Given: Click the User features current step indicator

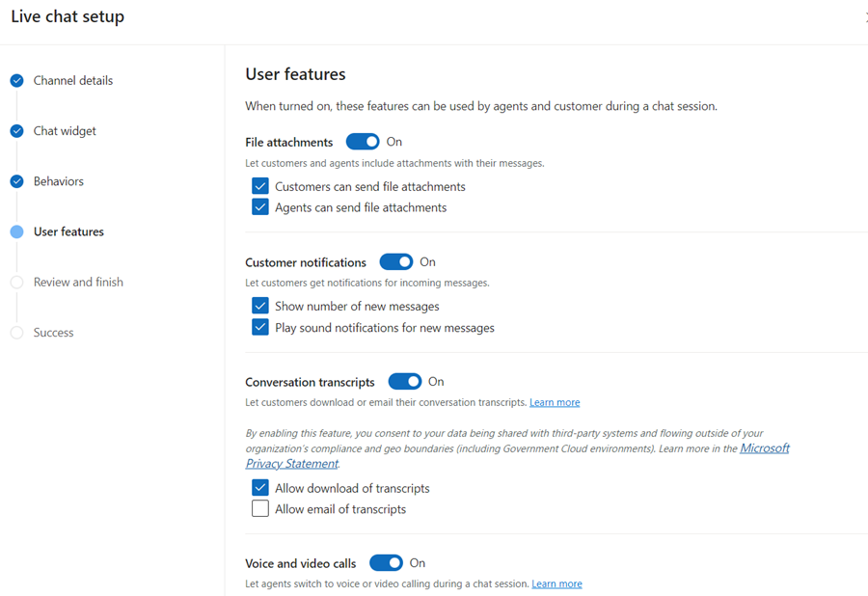Looking at the screenshot, I should (x=16, y=231).
